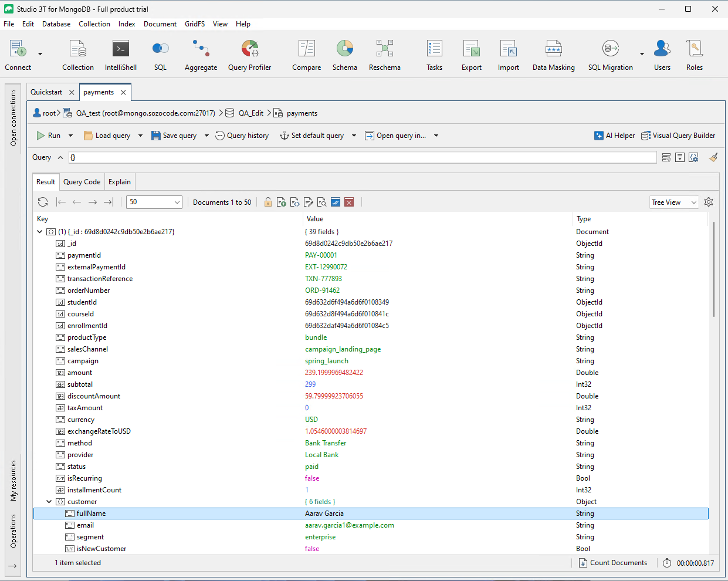Open result view settings gear
Screen dimensions: 728x581
709,202
